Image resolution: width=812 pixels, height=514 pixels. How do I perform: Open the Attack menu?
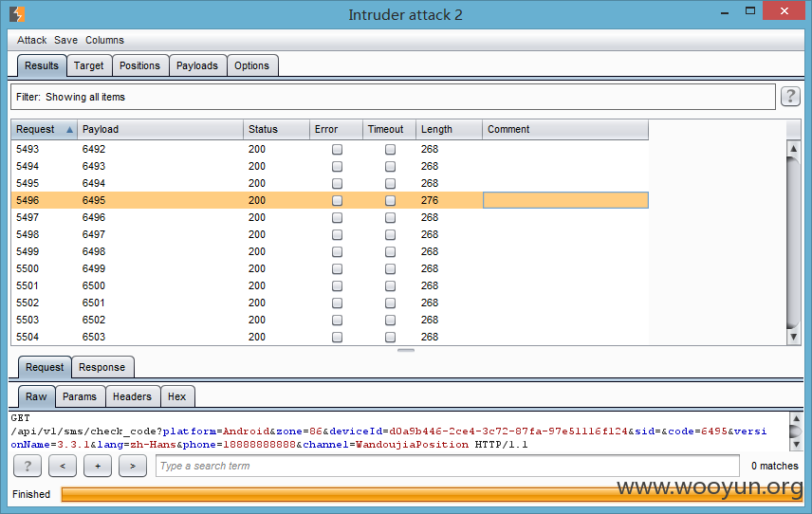pos(31,40)
